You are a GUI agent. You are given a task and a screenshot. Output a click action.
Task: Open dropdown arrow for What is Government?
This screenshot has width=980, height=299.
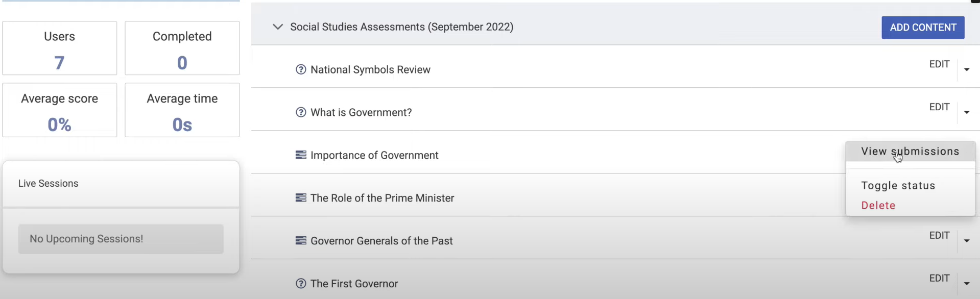[x=967, y=112]
